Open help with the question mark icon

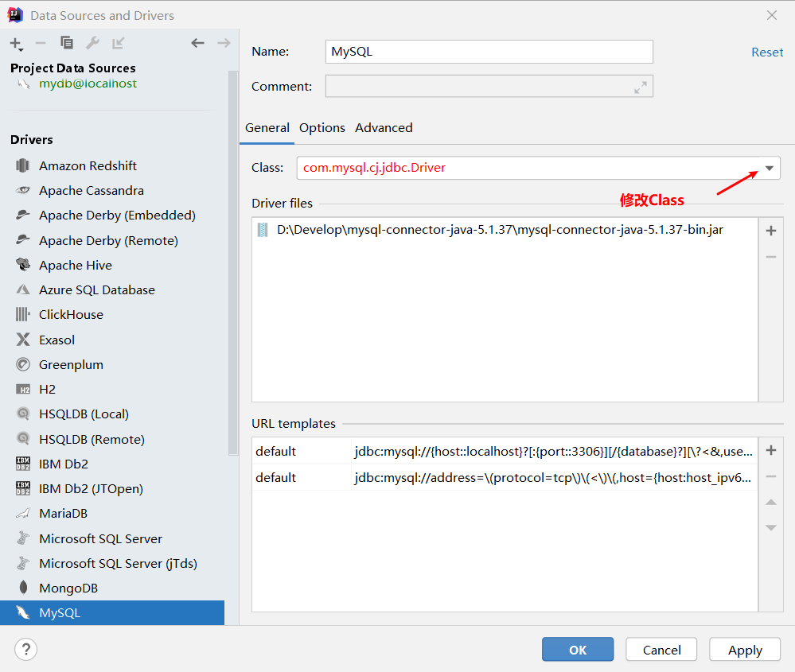(25, 649)
